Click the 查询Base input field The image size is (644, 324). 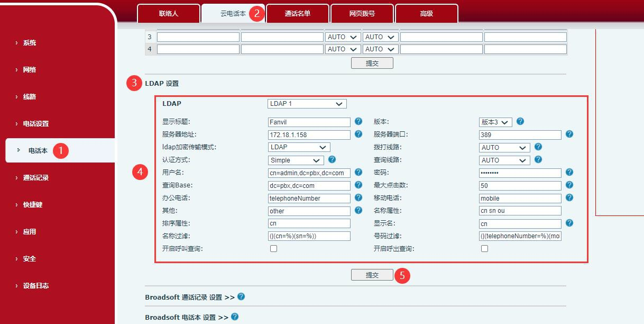pos(309,185)
